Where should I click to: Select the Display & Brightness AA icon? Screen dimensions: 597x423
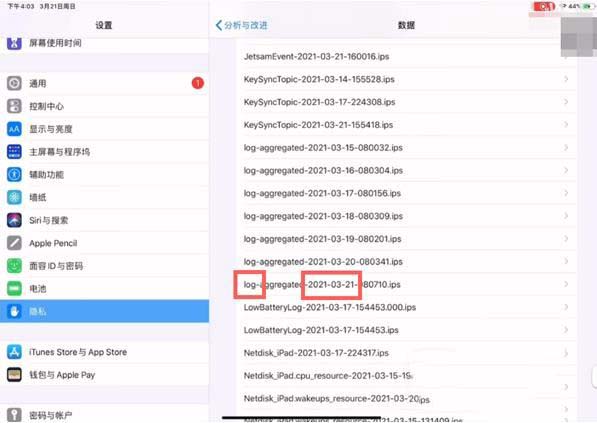14,129
